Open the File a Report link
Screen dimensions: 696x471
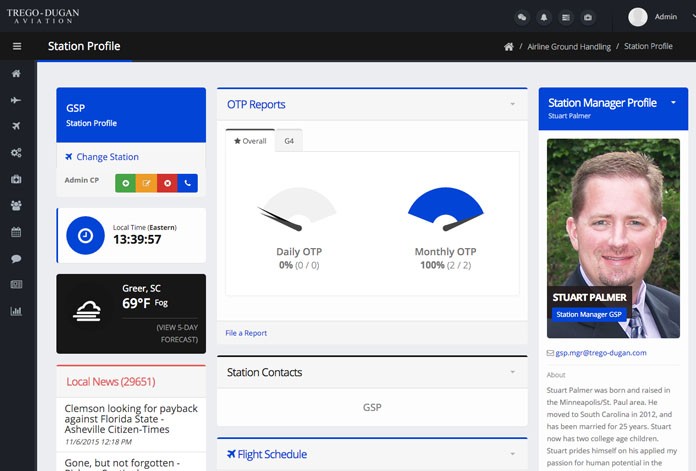click(246, 333)
